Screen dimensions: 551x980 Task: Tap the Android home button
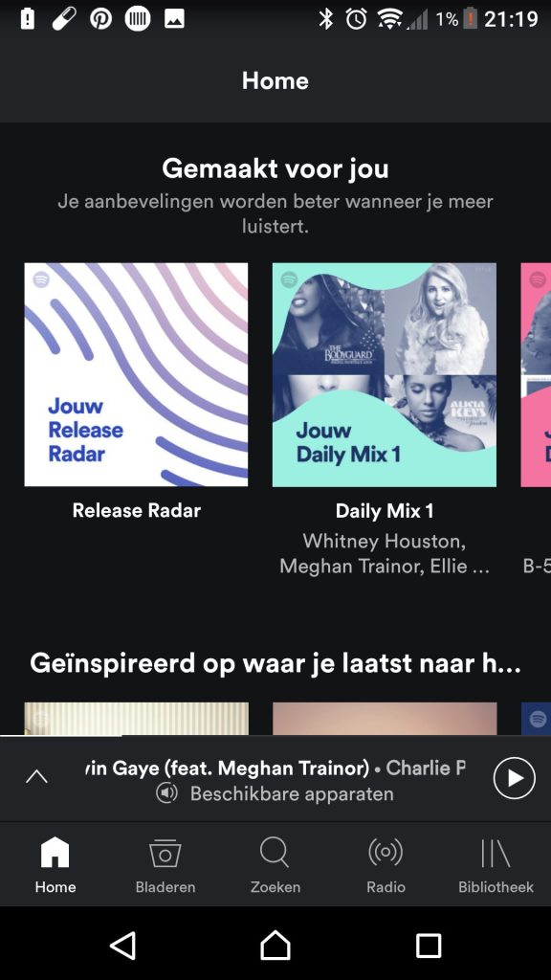pos(275,945)
